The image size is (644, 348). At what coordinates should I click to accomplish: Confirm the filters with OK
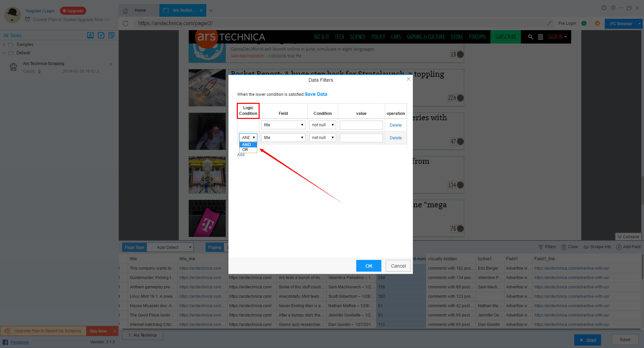(369, 266)
